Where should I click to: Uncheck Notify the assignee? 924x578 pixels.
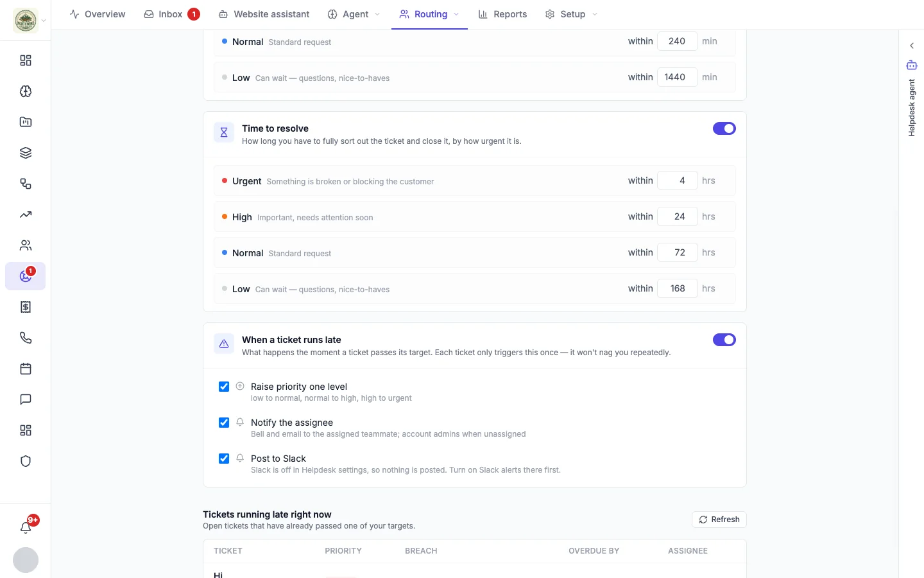(224, 423)
